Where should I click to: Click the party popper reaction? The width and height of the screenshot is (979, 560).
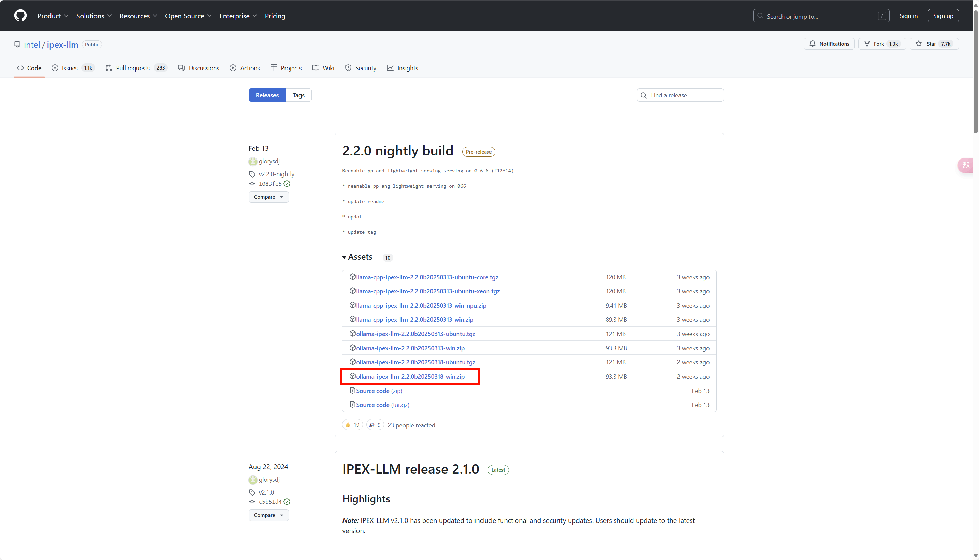coord(375,425)
